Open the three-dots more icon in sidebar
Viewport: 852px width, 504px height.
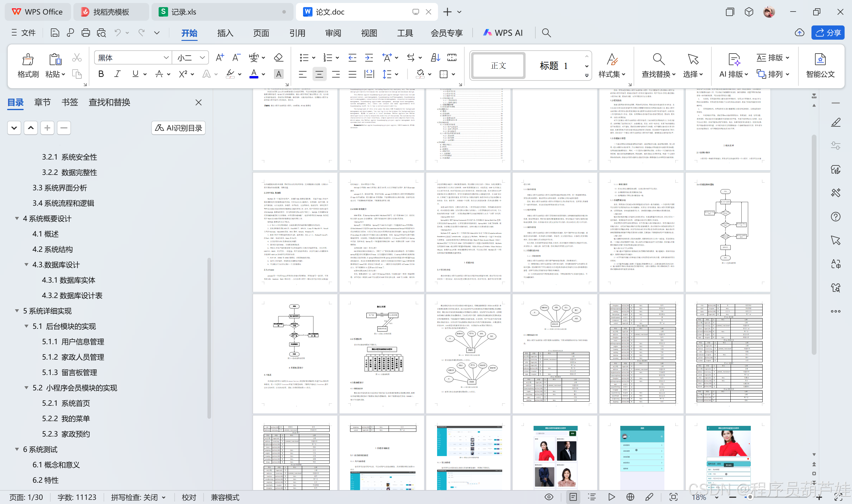tap(835, 311)
